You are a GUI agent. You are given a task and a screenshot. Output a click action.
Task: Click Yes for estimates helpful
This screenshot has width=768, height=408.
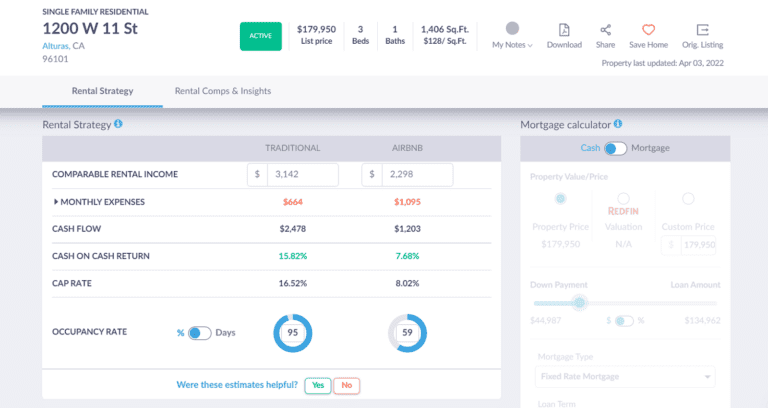318,385
